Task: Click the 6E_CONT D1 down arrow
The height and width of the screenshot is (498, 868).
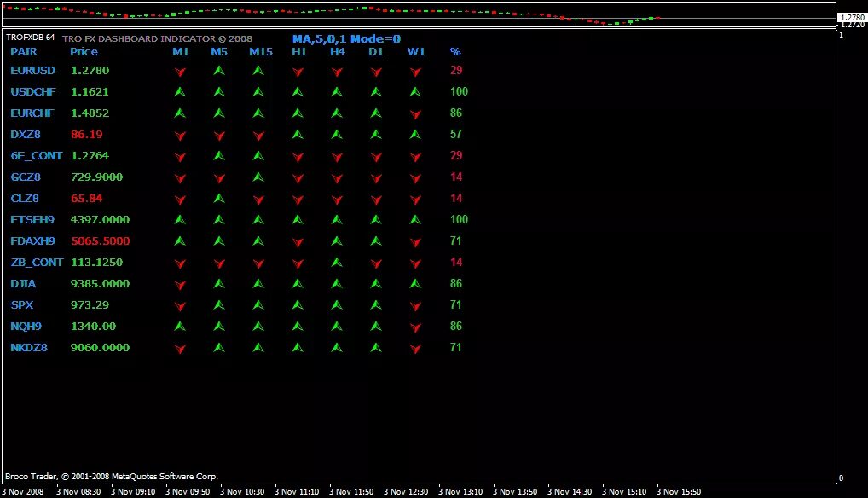Action: pyautogui.click(x=376, y=157)
